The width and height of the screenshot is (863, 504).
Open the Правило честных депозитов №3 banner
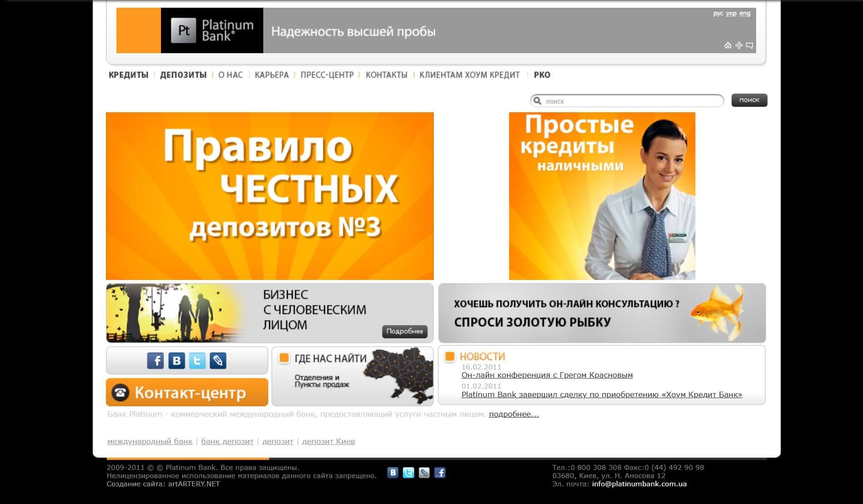pos(270,196)
